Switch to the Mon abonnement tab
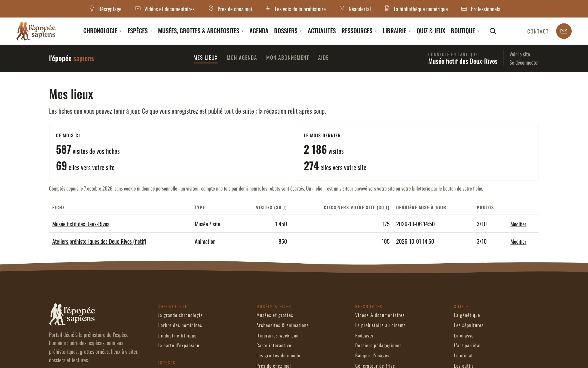This screenshot has width=588, height=368. pos(287,58)
